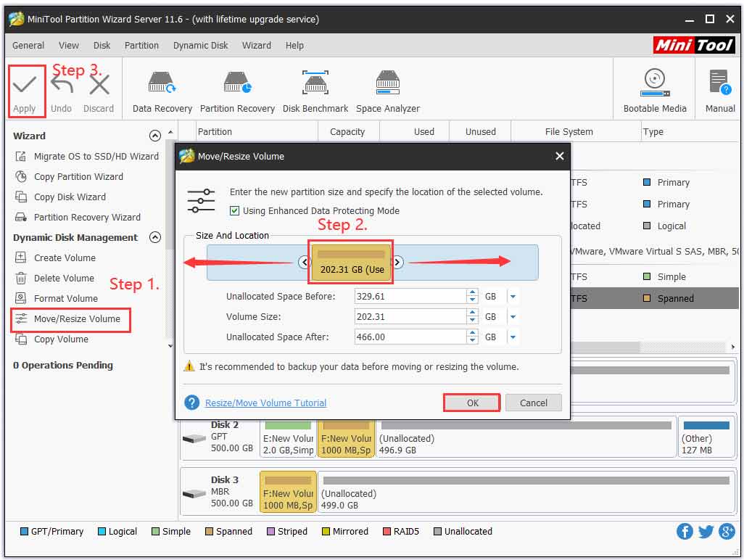Start Disk Benchmark tool

(315, 93)
